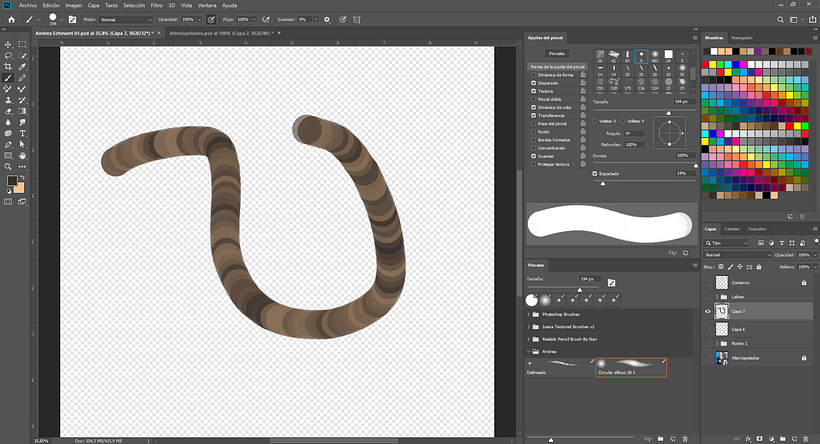Uncheck the Espaciado checkbox
This screenshot has height=444, width=820.
pyautogui.click(x=595, y=173)
